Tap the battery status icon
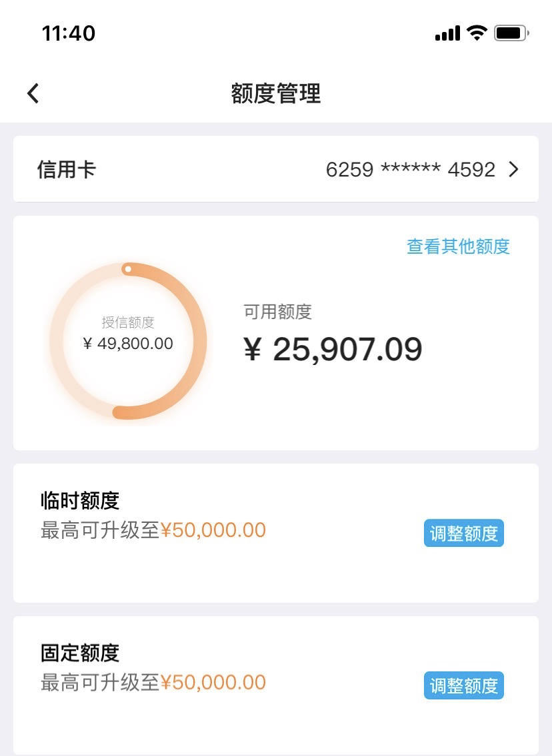This screenshot has height=756, width=552. [x=511, y=33]
